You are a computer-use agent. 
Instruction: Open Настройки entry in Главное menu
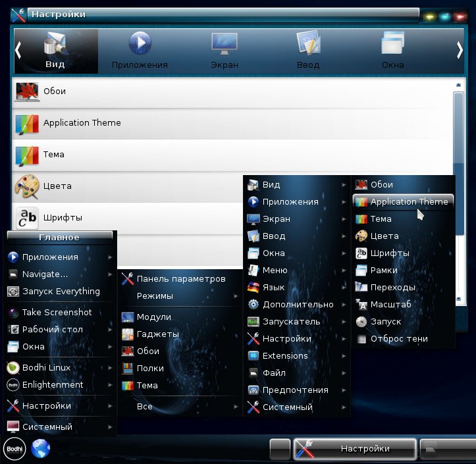pyautogui.click(x=60, y=406)
